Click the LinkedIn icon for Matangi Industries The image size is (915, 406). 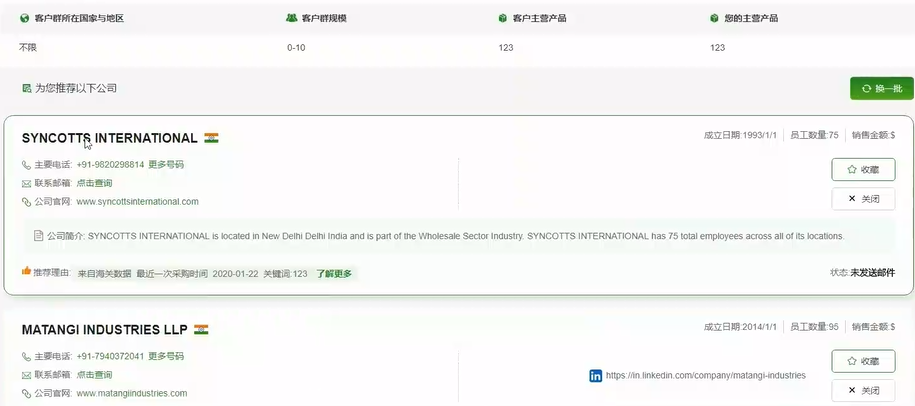(x=595, y=376)
